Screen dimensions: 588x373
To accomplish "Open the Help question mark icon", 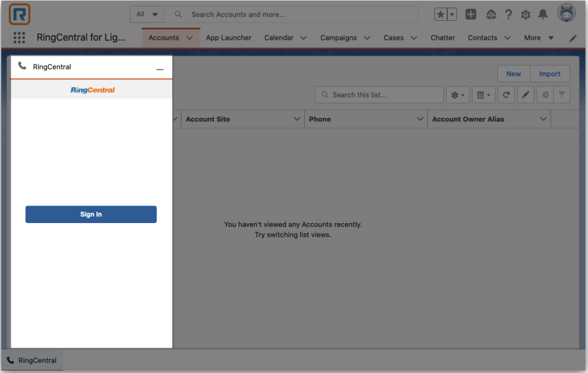I will (x=508, y=14).
